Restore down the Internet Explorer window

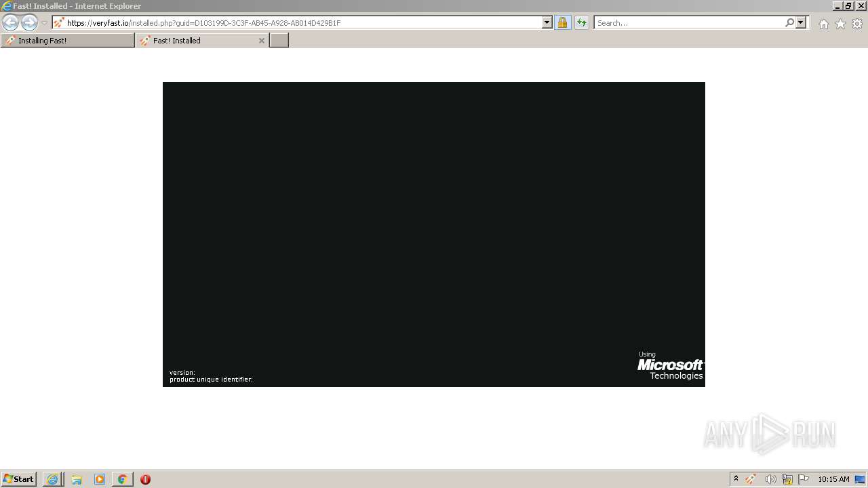coord(848,6)
